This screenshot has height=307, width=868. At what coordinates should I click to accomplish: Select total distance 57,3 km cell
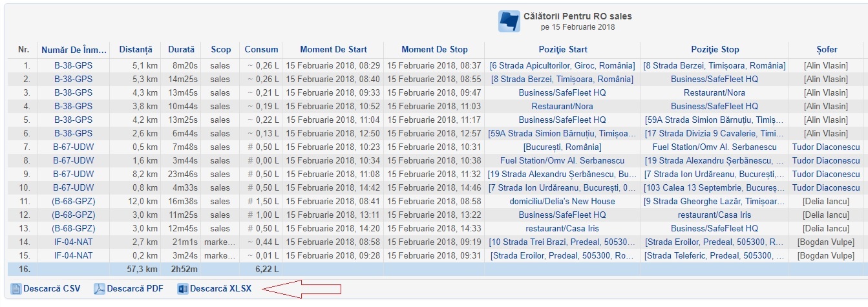click(142, 270)
